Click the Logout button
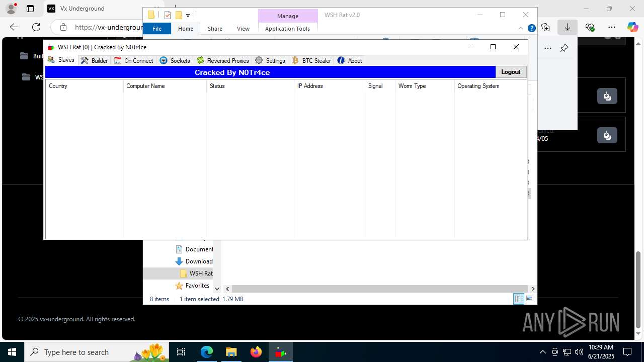This screenshot has height=362, width=644. (511, 72)
